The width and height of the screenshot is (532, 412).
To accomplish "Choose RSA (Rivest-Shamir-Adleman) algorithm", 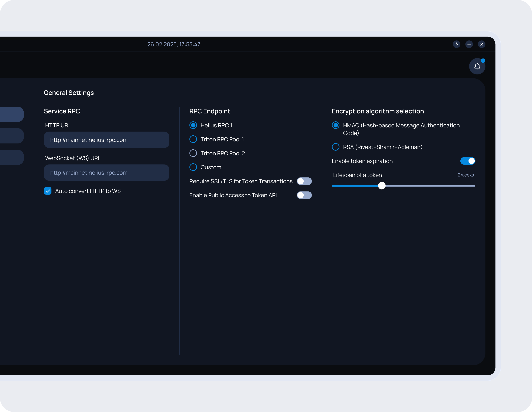I will 336,147.
